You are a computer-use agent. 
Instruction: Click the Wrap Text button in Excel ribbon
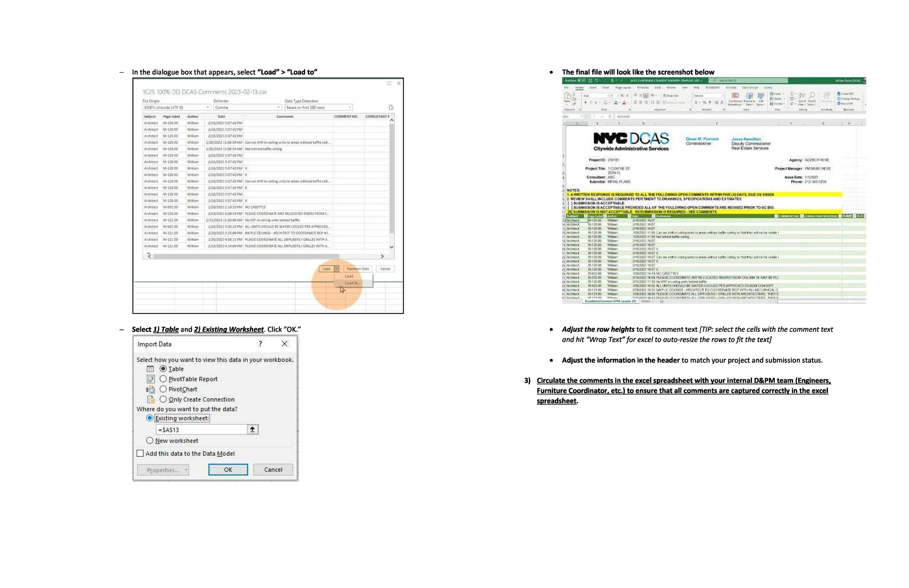(671, 96)
